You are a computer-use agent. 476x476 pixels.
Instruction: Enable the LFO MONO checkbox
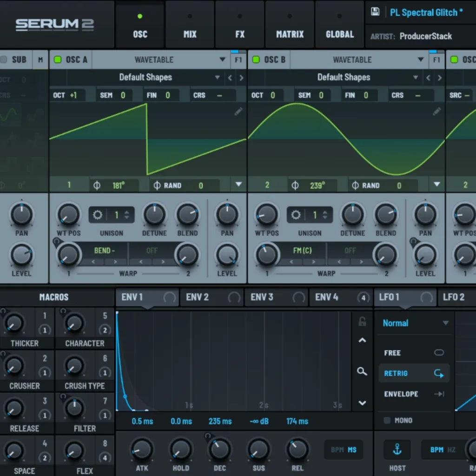click(387, 420)
